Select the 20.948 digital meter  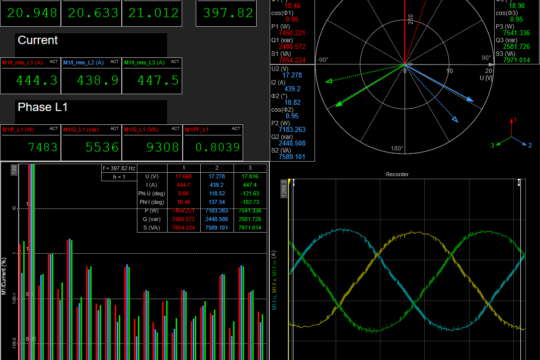30,13
